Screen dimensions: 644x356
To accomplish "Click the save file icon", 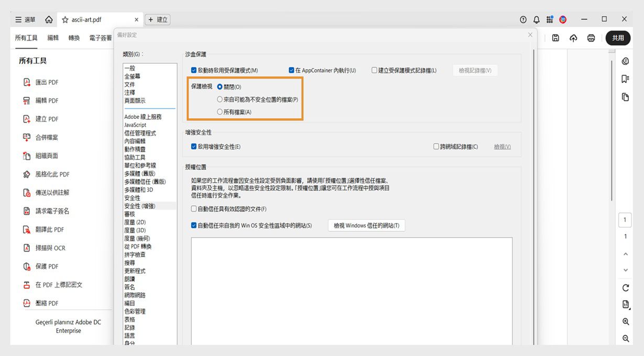I will click(x=555, y=38).
